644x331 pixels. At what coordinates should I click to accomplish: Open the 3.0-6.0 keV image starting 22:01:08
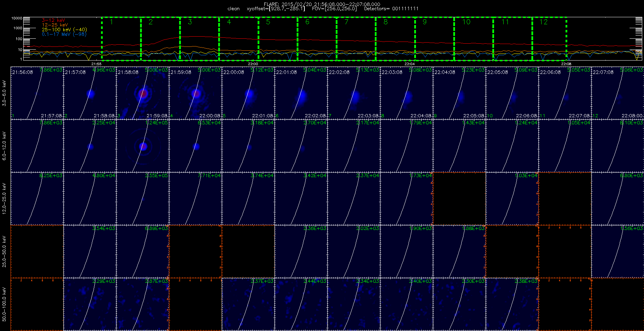301,93
